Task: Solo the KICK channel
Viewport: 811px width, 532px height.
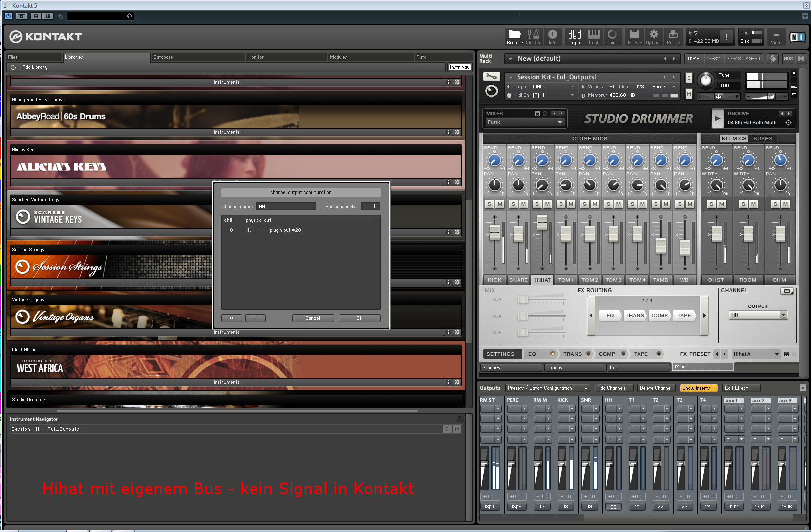Action: 489,204
